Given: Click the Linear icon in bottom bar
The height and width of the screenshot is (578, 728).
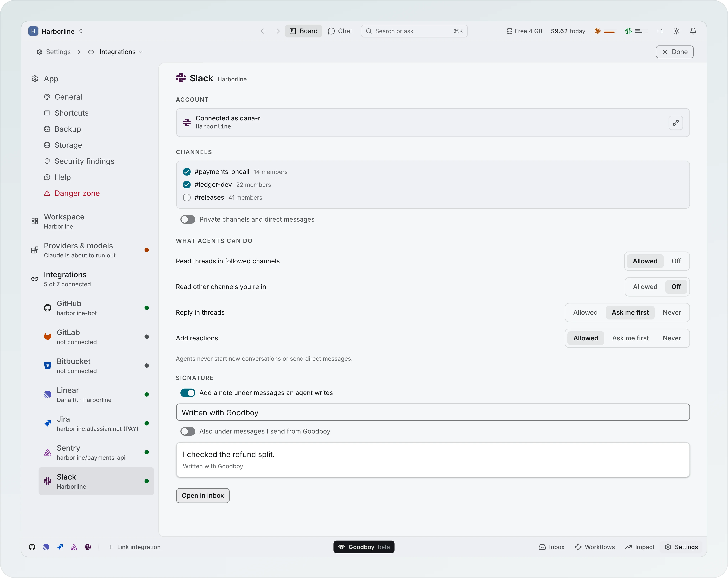Looking at the screenshot, I should pyautogui.click(x=46, y=547).
